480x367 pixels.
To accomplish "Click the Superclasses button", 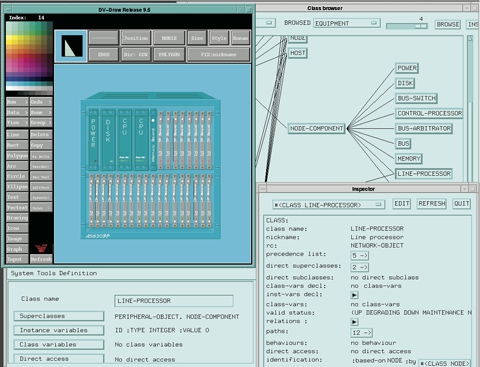I will point(59,316).
